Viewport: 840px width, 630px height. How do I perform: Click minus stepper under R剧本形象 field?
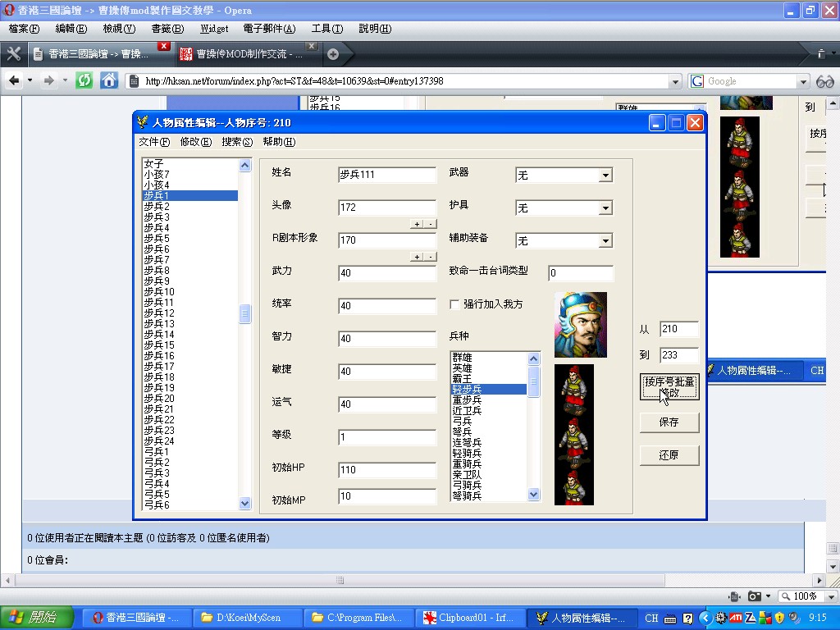(430, 257)
